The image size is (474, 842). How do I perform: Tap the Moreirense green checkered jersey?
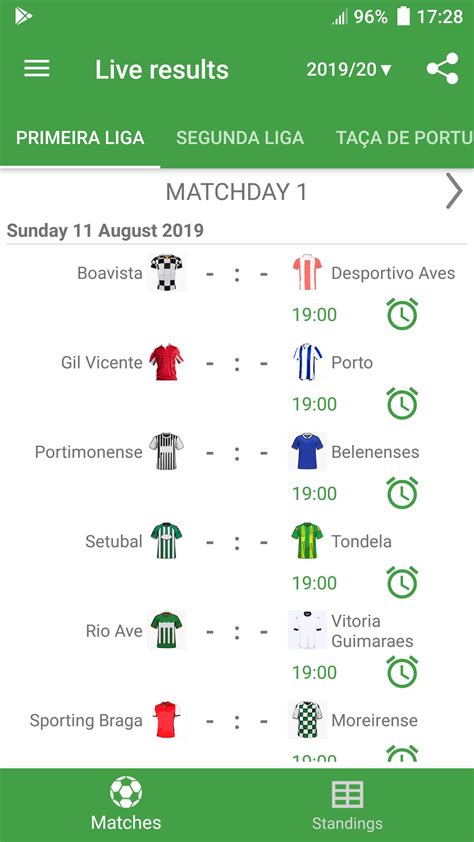coord(308,720)
